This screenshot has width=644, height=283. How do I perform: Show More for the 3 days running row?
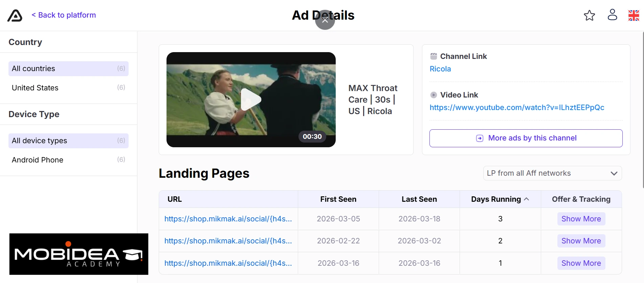coord(581,219)
